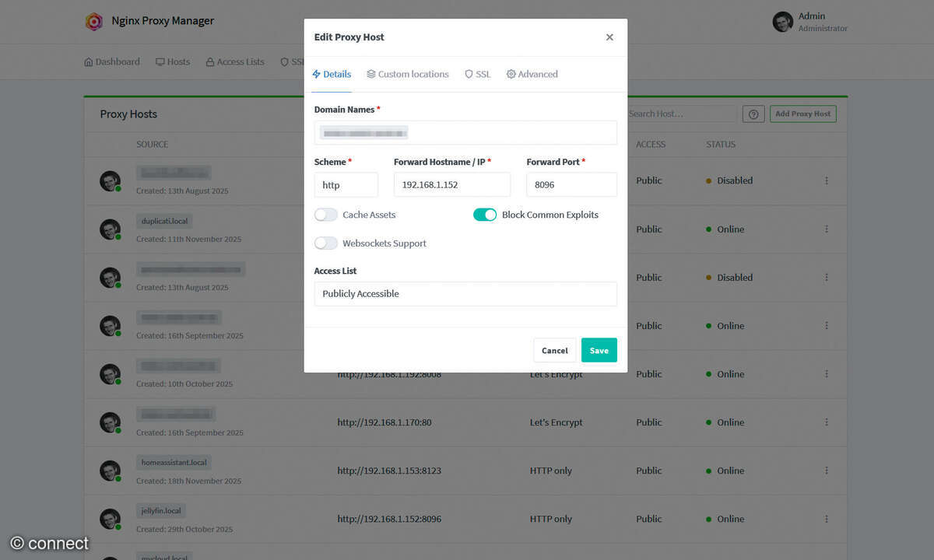The height and width of the screenshot is (560, 934).
Task: Open the Publicly Accessible access list dropdown
Action: 465,293
